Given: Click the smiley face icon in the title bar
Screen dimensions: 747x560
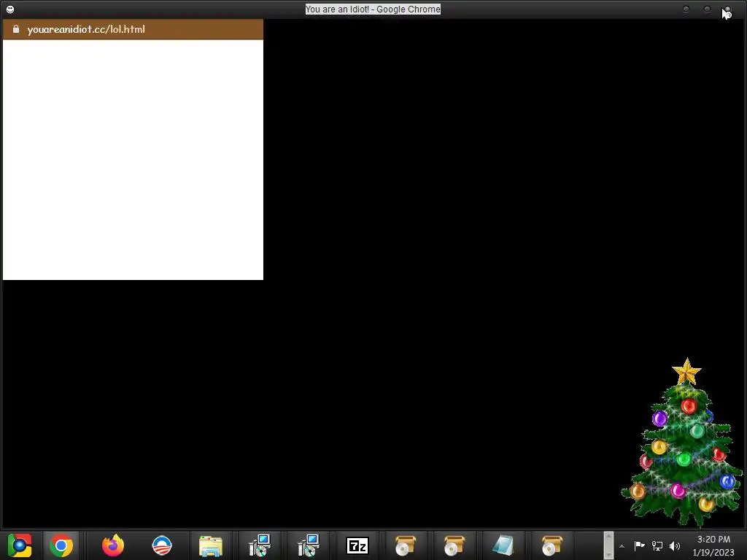Looking at the screenshot, I should click(10, 9).
